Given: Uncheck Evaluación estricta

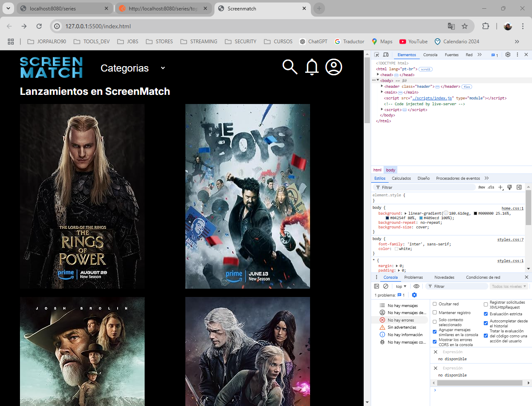Looking at the screenshot, I should point(486,314).
